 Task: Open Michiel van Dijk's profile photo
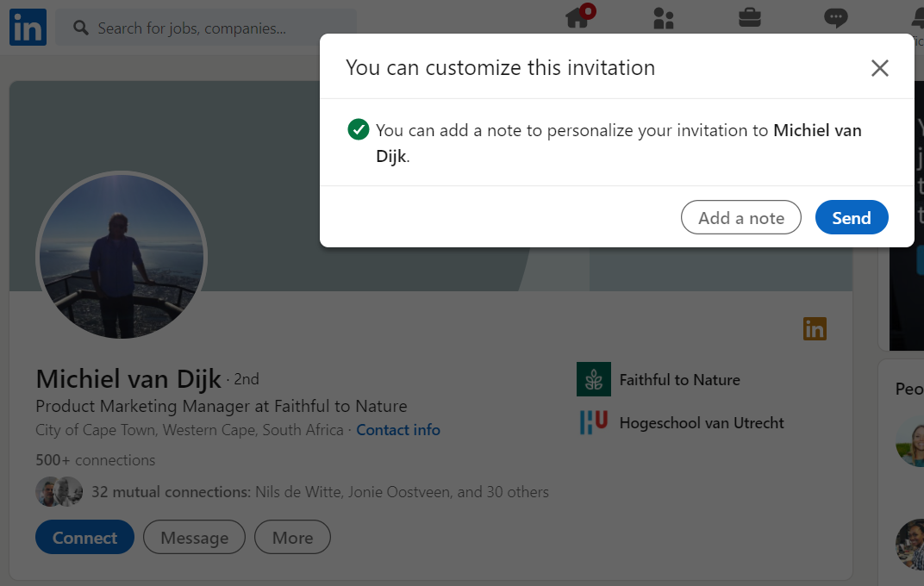point(122,257)
